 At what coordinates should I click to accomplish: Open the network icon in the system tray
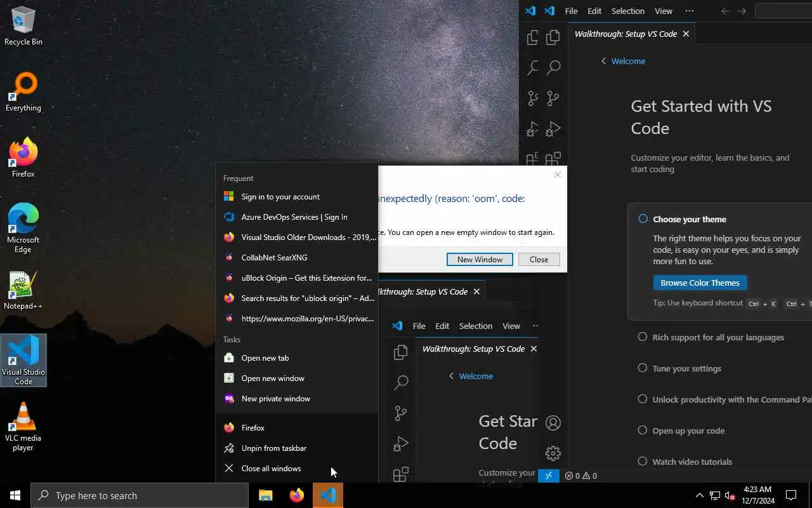[x=715, y=495]
